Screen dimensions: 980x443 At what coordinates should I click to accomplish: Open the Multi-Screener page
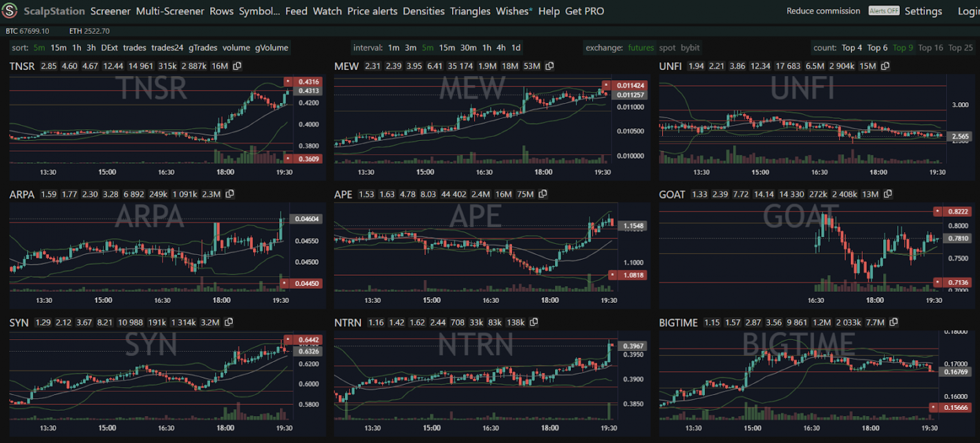pyautogui.click(x=170, y=11)
